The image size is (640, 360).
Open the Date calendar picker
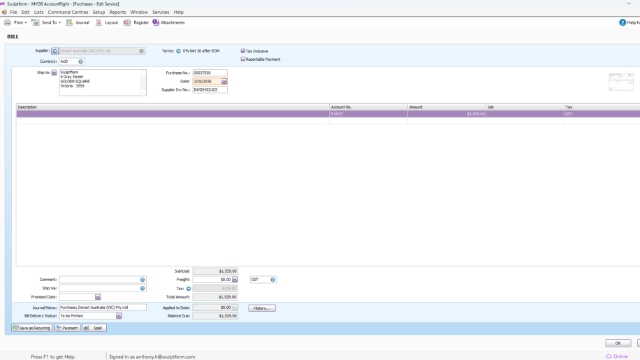tap(224, 81)
